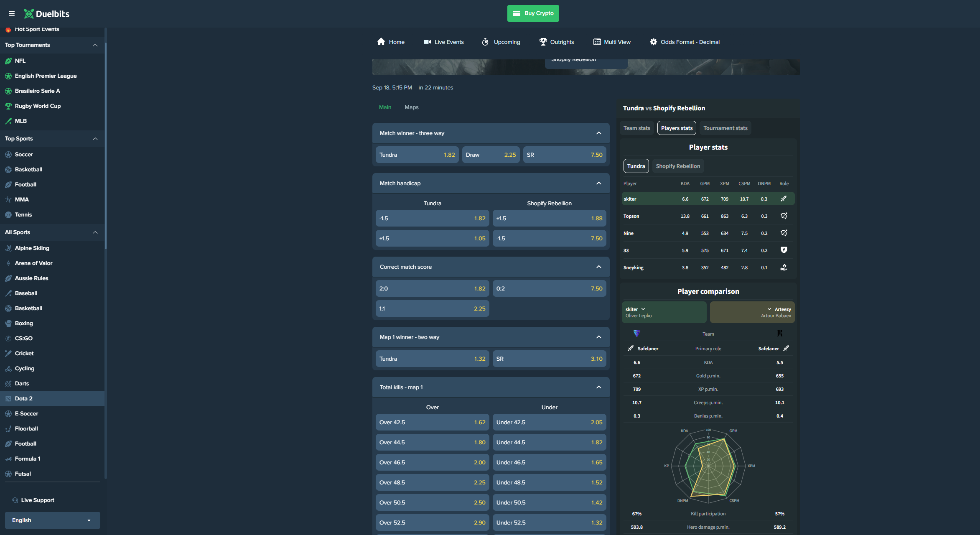Click the MMA sport icon
Image resolution: width=980 pixels, height=535 pixels.
click(8, 200)
